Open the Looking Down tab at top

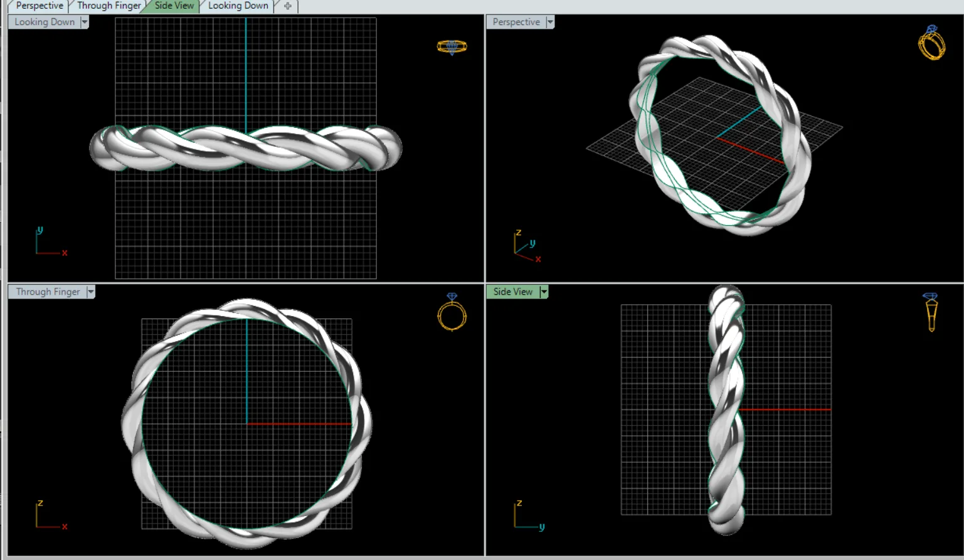[238, 6]
